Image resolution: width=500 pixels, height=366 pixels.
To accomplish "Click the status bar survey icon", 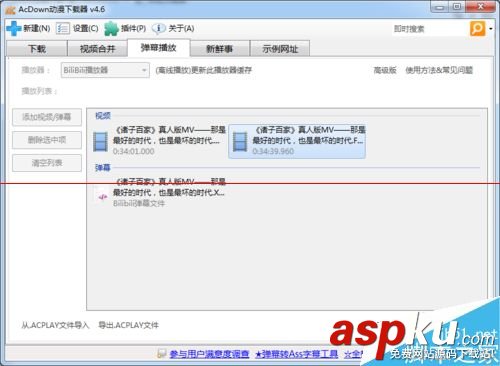I will [162, 353].
